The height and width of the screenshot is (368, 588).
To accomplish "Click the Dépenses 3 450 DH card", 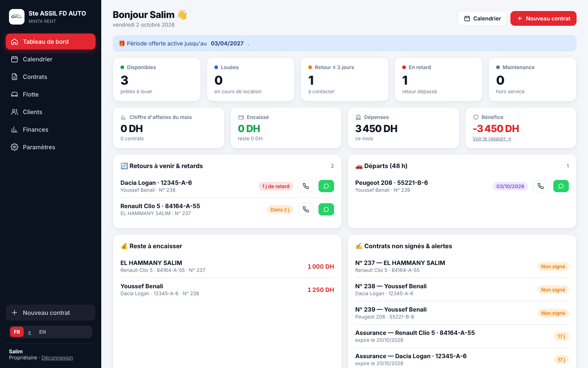I will [x=403, y=128].
